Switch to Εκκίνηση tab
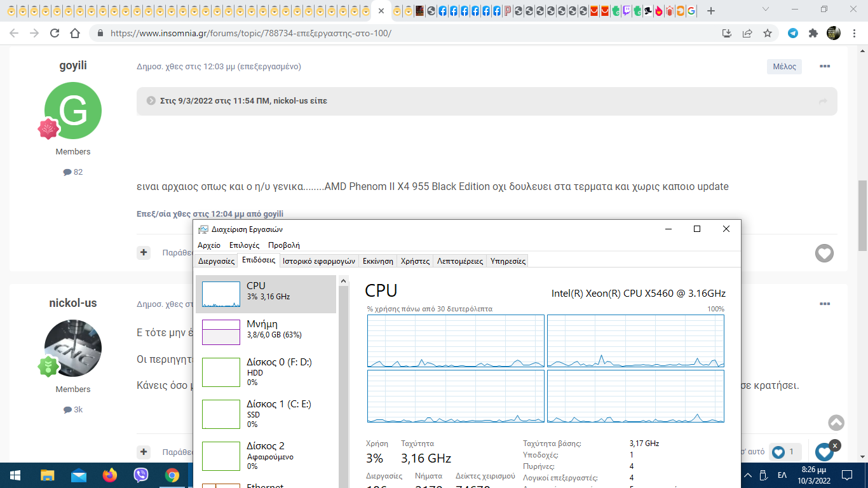868x488 pixels. pyautogui.click(x=377, y=261)
